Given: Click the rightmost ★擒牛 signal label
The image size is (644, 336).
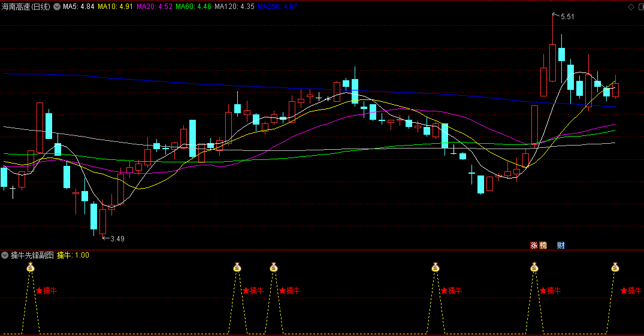Looking at the screenshot, I should pos(631,290).
